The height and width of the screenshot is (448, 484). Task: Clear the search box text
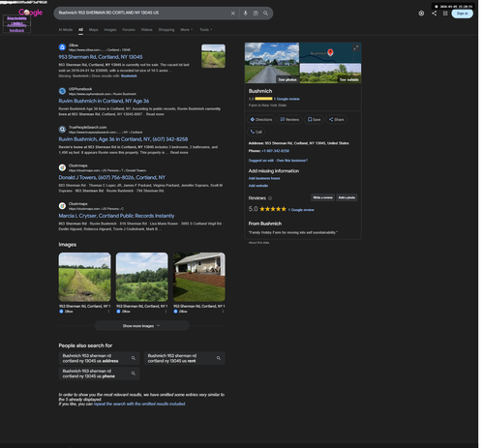click(x=232, y=14)
